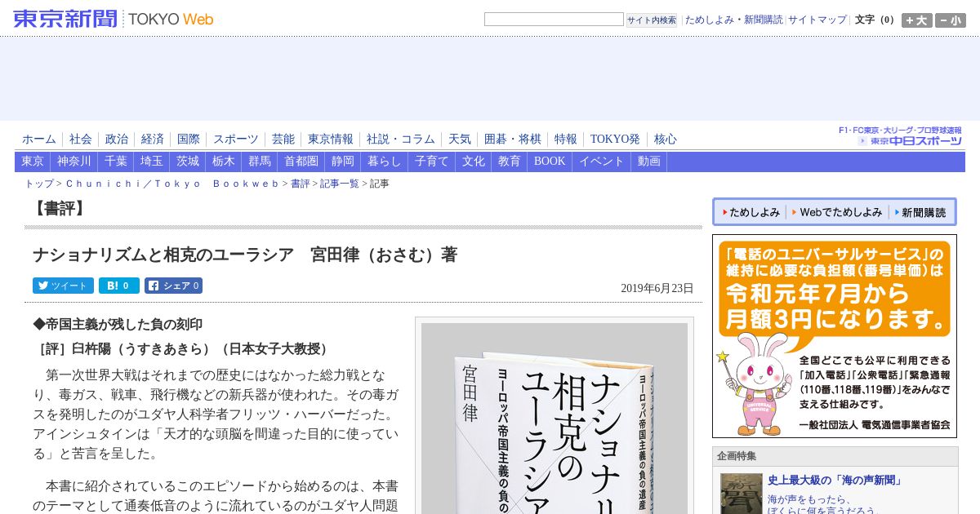
Task: Open the ユニバーサルサービス rabbit advertisement
Action: pyautogui.click(x=835, y=336)
